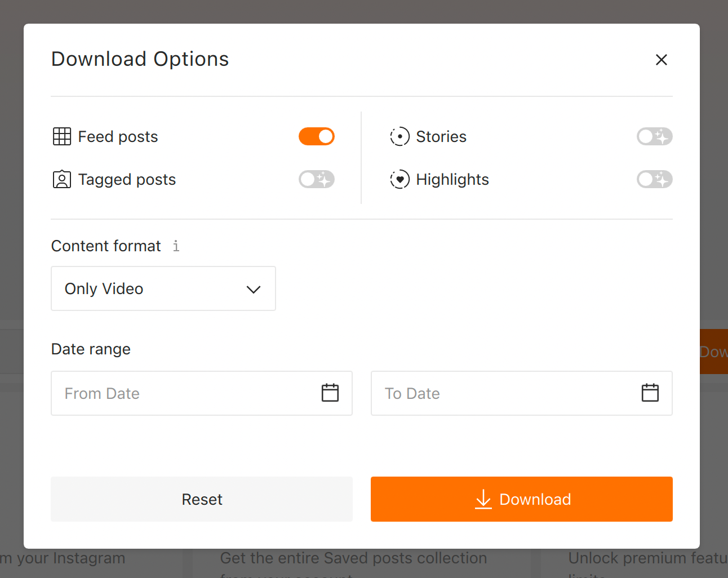
Task: Enable the Stories toggle
Action: coord(654,136)
